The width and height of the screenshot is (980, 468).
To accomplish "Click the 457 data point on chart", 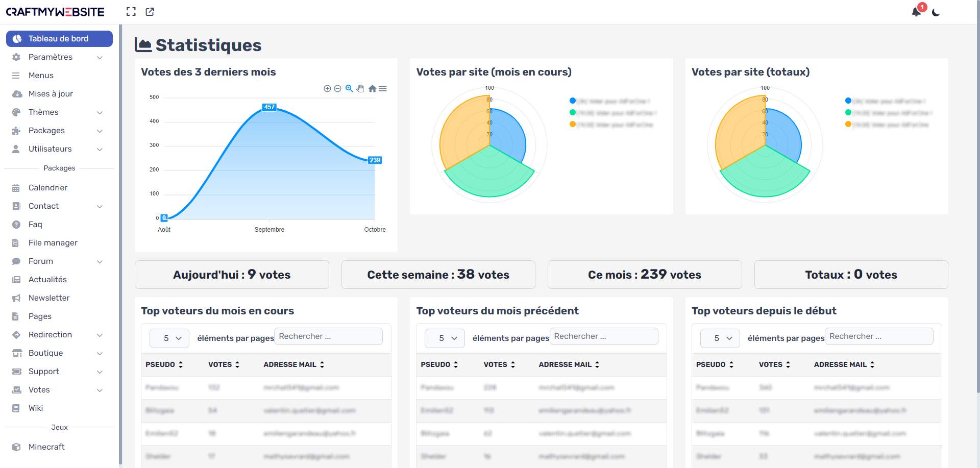I will [269, 107].
